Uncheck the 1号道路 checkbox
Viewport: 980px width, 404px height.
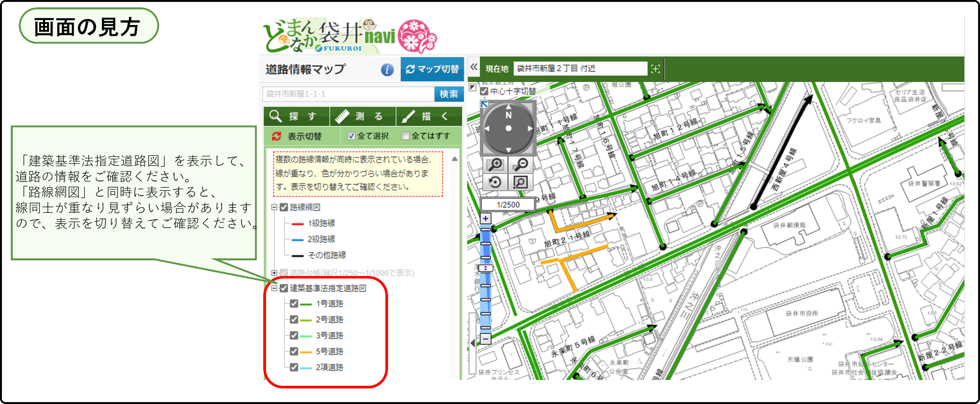pos(294,304)
